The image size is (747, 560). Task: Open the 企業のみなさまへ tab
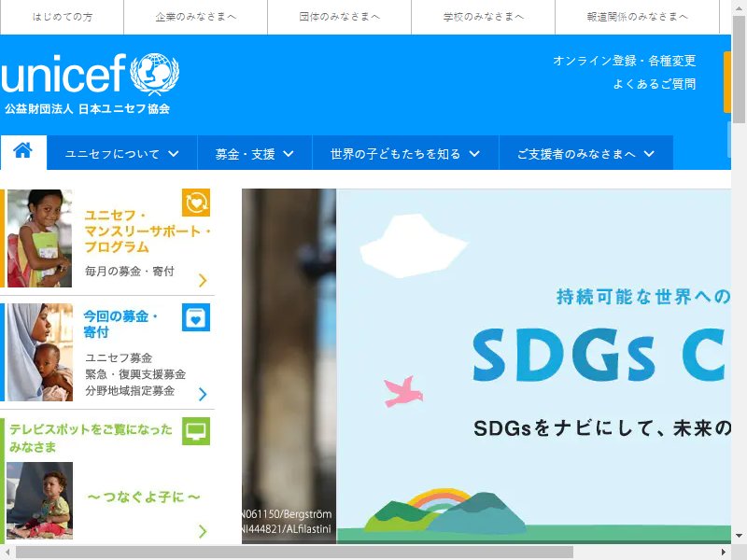click(196, 17)
